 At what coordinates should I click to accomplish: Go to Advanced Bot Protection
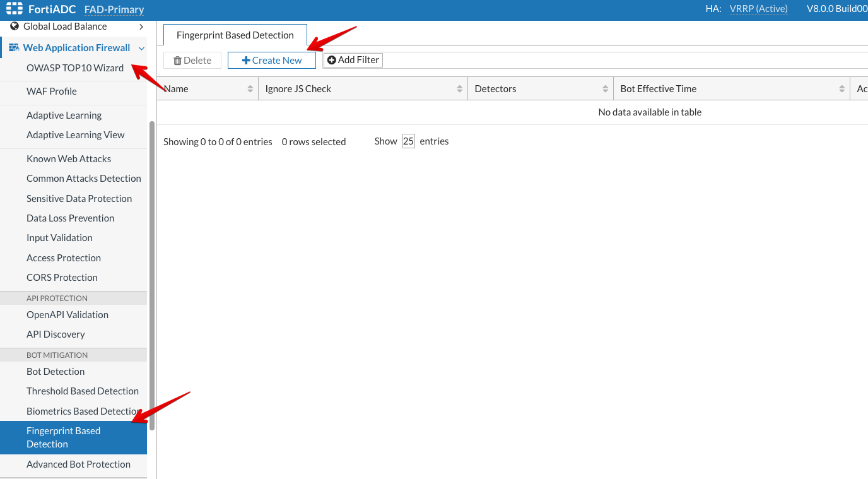pos(78,464)
